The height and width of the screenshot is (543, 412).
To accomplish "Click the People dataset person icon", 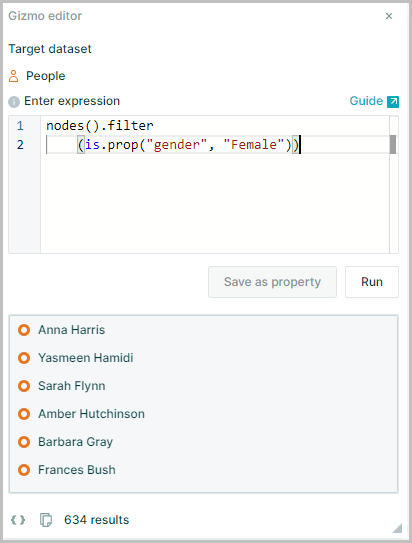I will (x=14, y=76).
